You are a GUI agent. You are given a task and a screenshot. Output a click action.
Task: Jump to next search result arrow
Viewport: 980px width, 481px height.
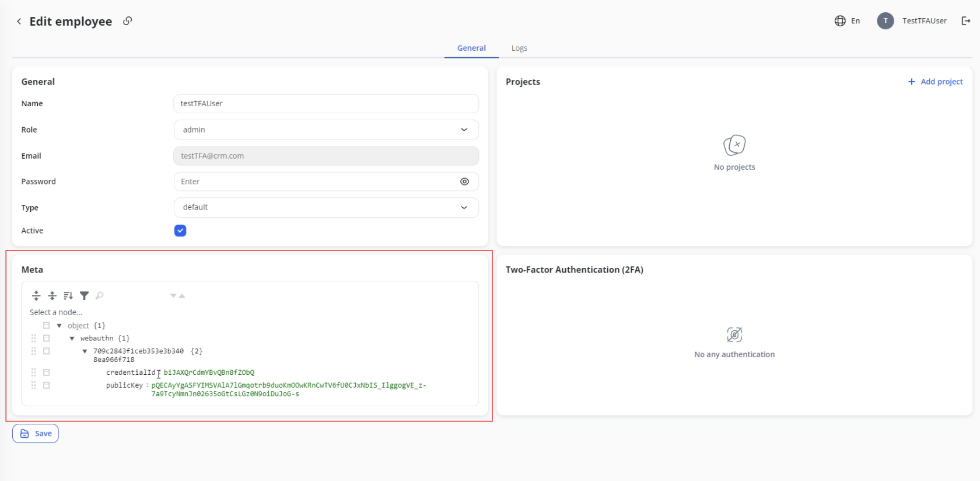point(173,296)
